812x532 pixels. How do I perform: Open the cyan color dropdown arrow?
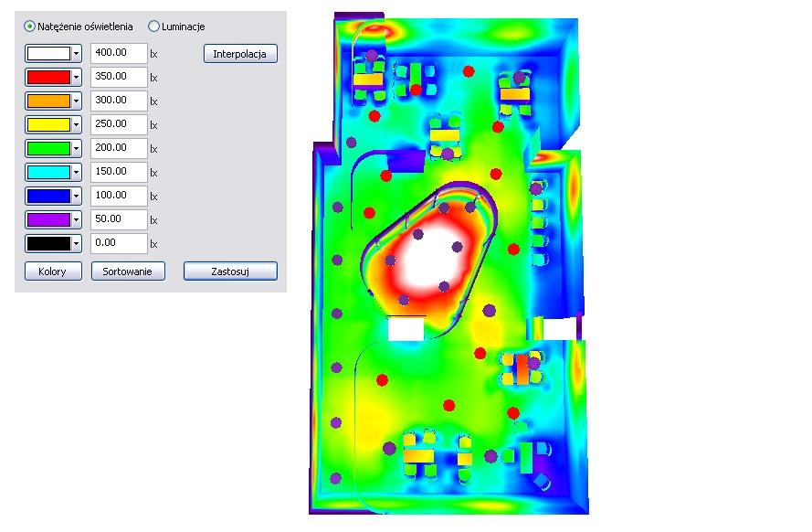tap(77, 173)
